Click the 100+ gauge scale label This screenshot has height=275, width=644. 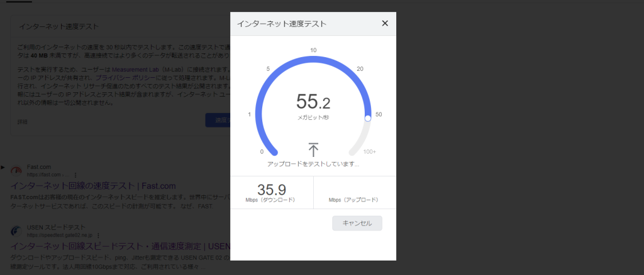tap(370, 152)
